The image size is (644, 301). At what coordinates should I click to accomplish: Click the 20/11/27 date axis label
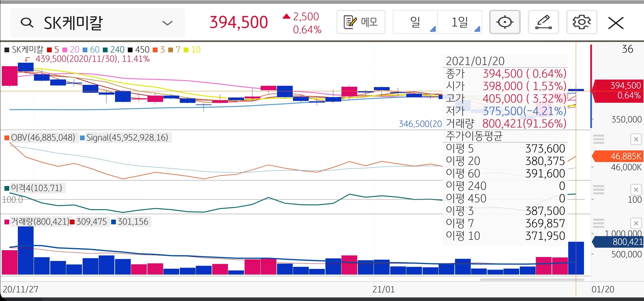click(21, 289)
